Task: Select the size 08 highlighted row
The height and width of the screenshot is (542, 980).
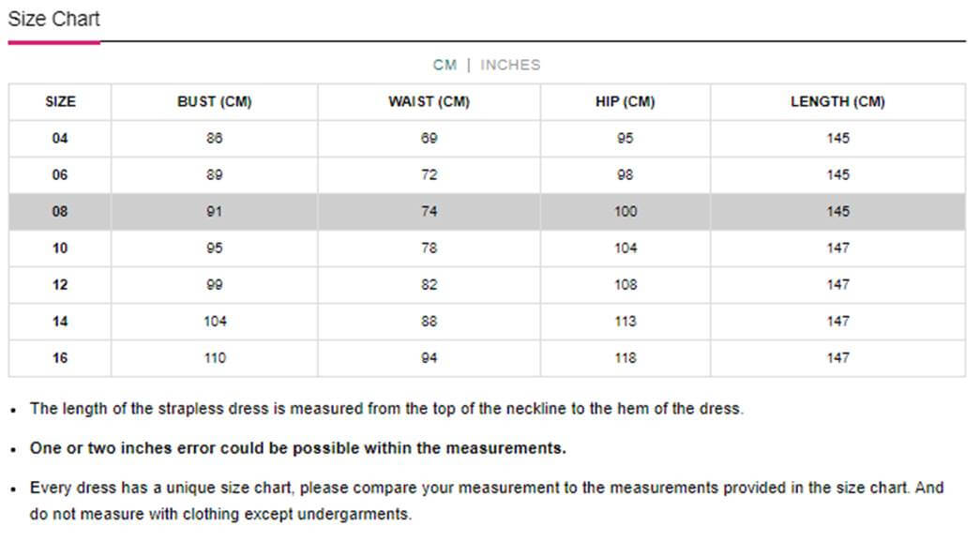Action: pyautogui.click(x=487, y=211)
